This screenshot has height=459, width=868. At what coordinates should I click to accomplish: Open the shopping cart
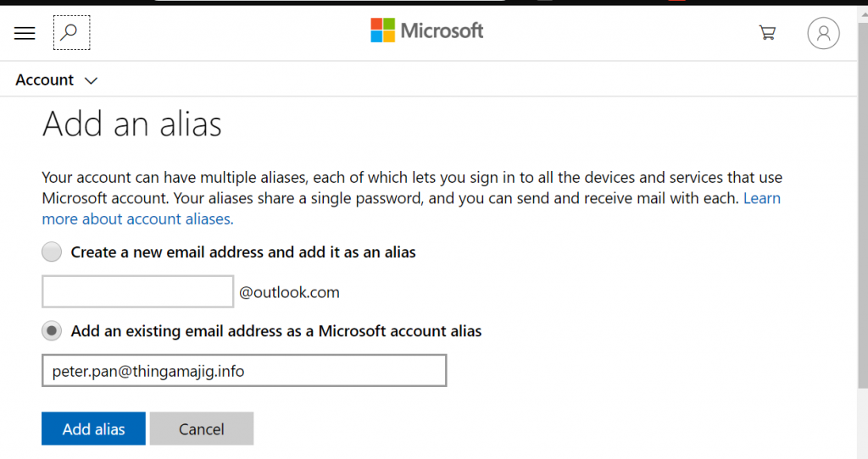click(x=767, y=33)
